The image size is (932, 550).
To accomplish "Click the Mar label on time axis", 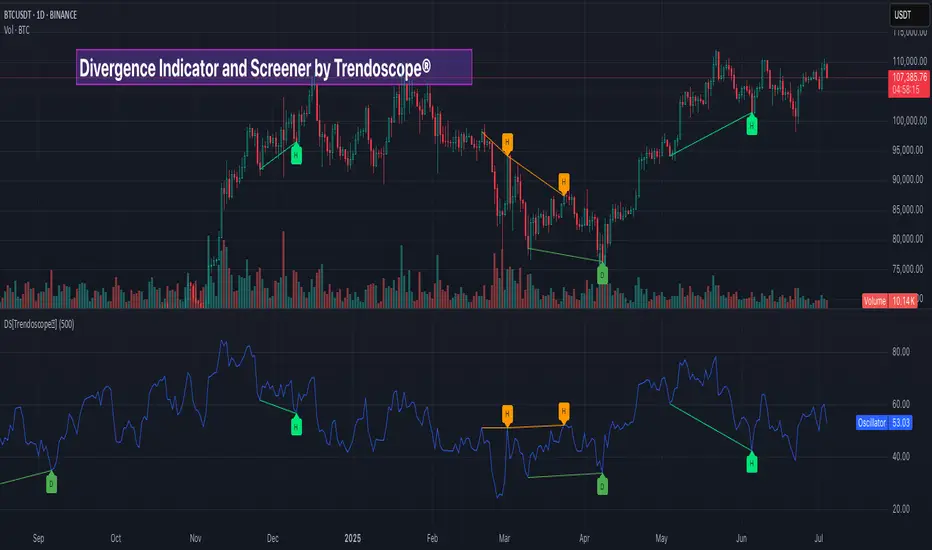I will [504, 538].
